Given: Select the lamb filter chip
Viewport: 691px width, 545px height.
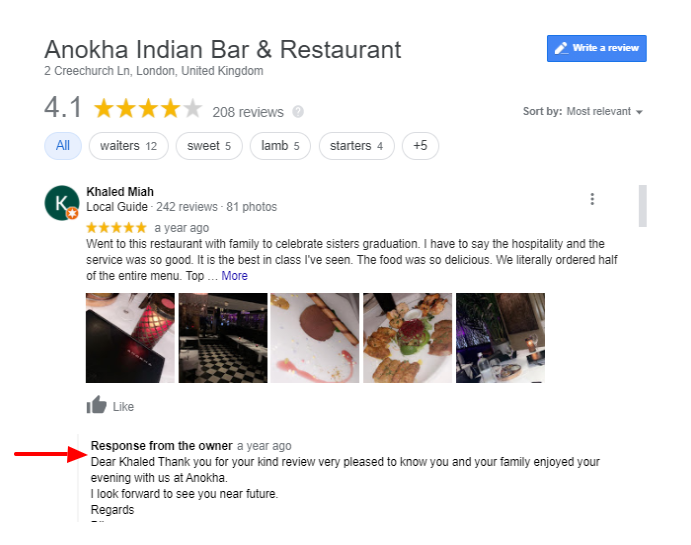Looking at the screenshot, I should (x=280, y=146).
